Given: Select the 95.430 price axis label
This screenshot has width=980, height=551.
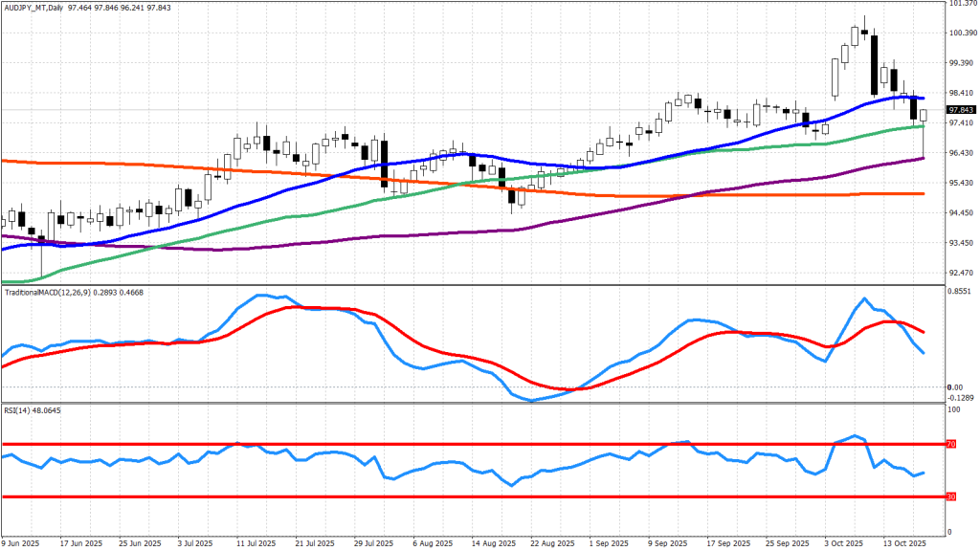Looking at the screenshot, I should pyautogui.click(x=961, y=183).
